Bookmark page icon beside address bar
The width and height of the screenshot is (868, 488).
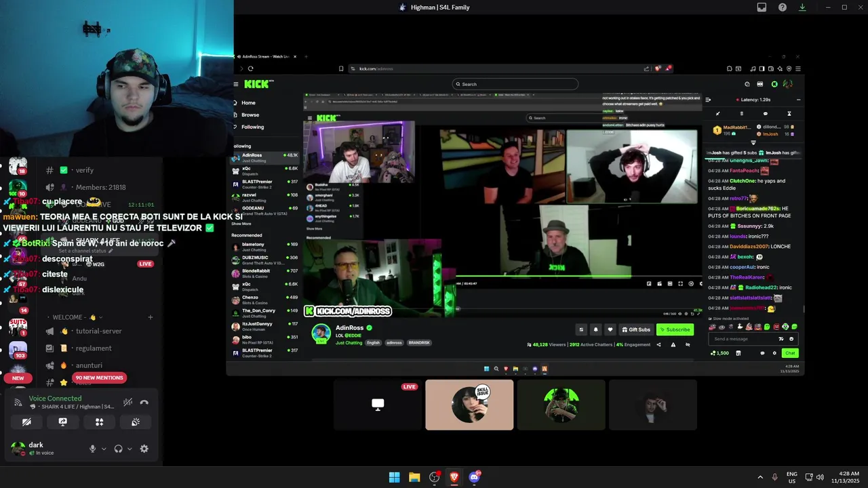coord(341,68)
